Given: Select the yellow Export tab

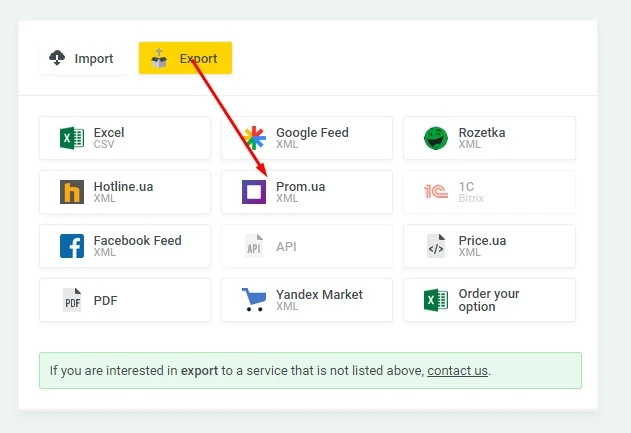Looking at the screenshot, I should tap(186, 58).
